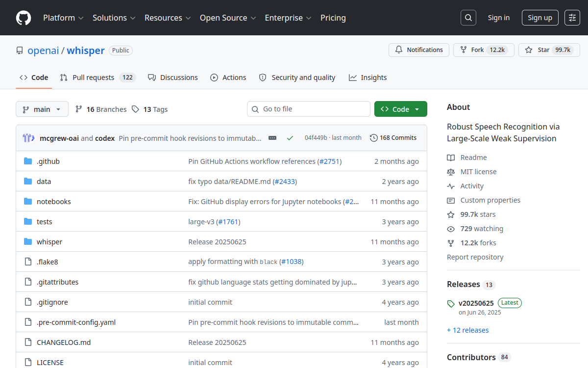Image resolution: width=588 pixels, height=368 pixels.
Task: Open pull request #2751 link
Action: tap(330, 161)
